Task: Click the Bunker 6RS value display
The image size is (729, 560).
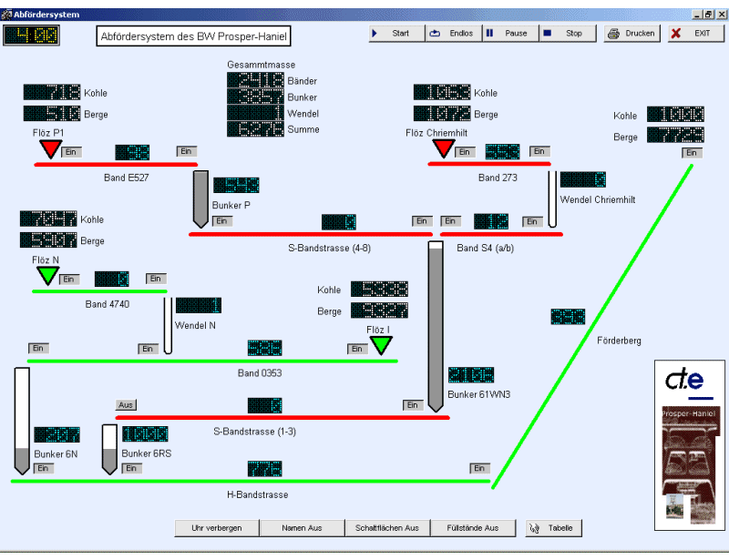Action: point(145,434)
